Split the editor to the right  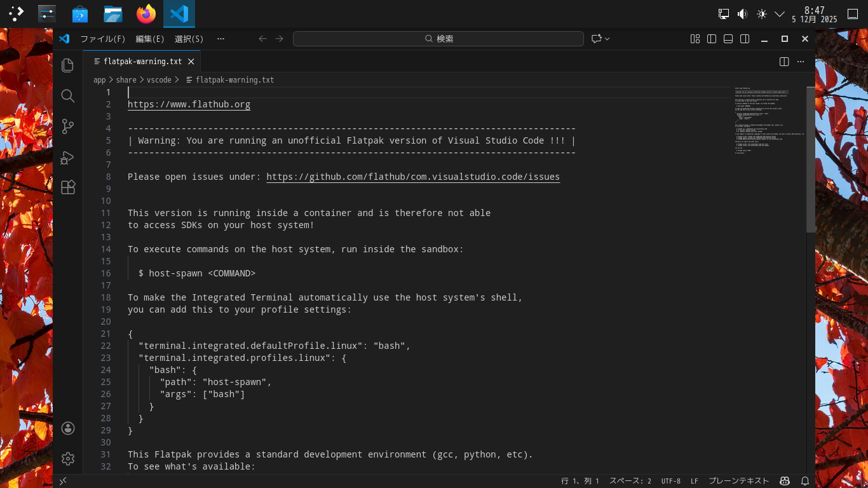click(x=784, y=62)
